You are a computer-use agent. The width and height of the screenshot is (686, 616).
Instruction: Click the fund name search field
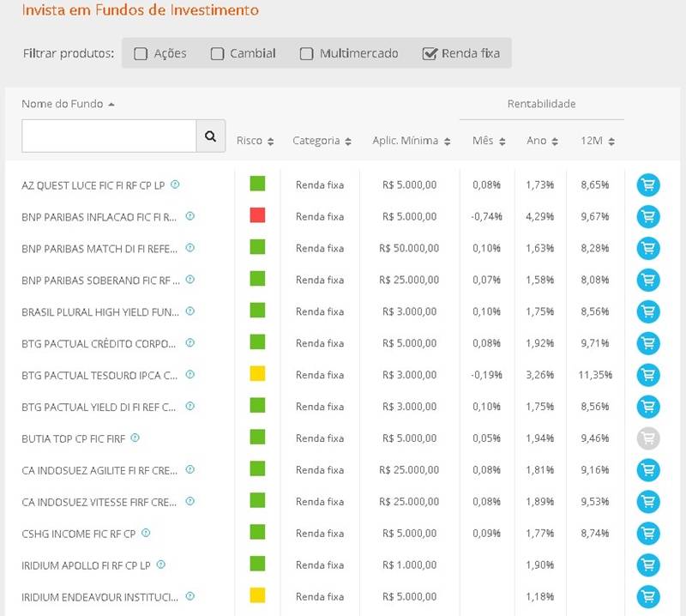click(109, 136)
